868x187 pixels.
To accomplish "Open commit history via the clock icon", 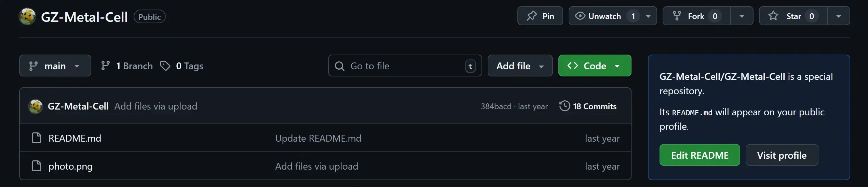I will click(x=565, y=106).
